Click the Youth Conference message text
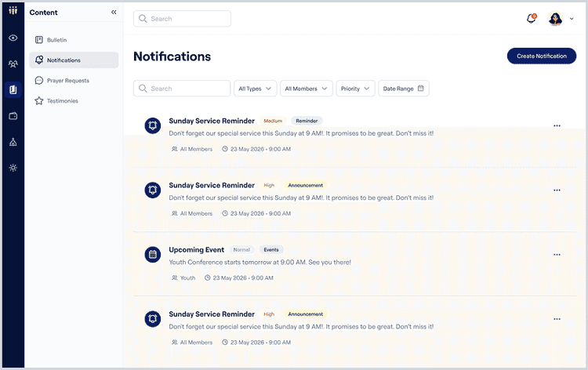Image resolution: width=588 pixels, height=370 pixels. pyautogui.click(x=260, y=262)
